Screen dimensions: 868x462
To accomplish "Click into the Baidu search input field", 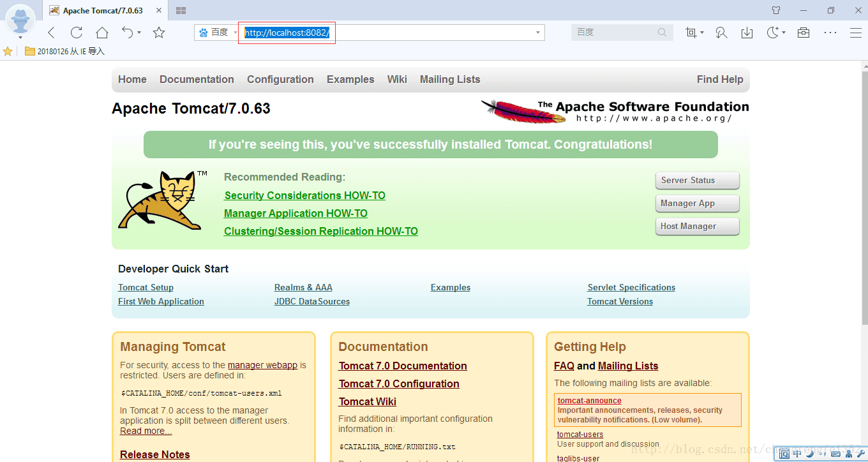I will [615, 33].
